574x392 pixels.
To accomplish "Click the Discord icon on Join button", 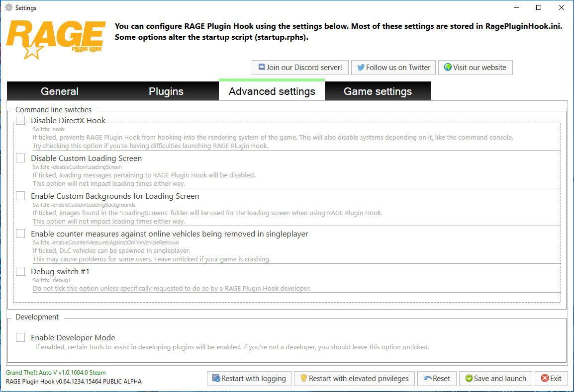I will pyautogui.click(x=261, y=68).
